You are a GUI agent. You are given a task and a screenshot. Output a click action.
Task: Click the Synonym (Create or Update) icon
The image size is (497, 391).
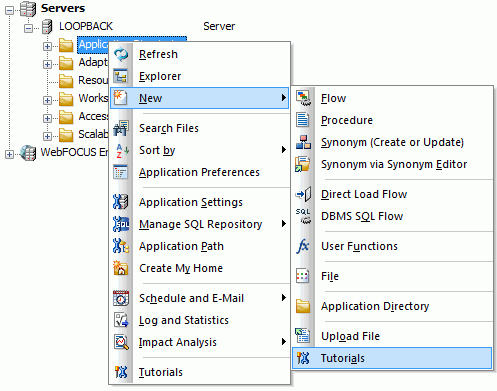click(x=303, y=142)
